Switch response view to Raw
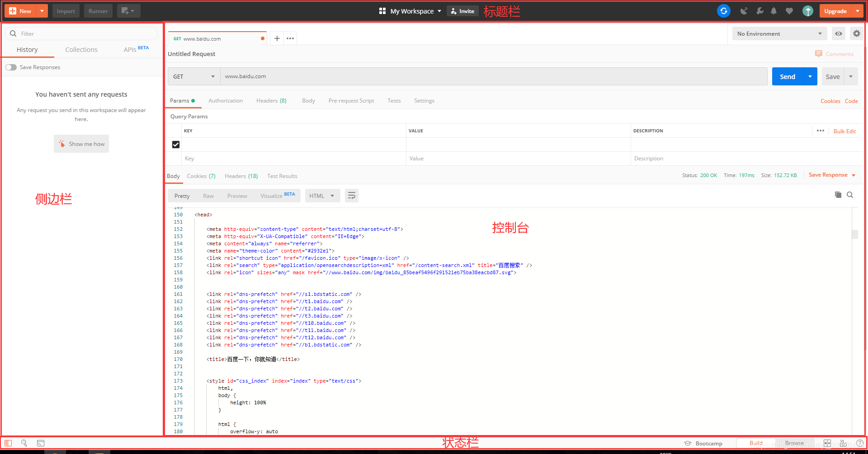This screenshot has width=868, height=454. pos(208,196)
